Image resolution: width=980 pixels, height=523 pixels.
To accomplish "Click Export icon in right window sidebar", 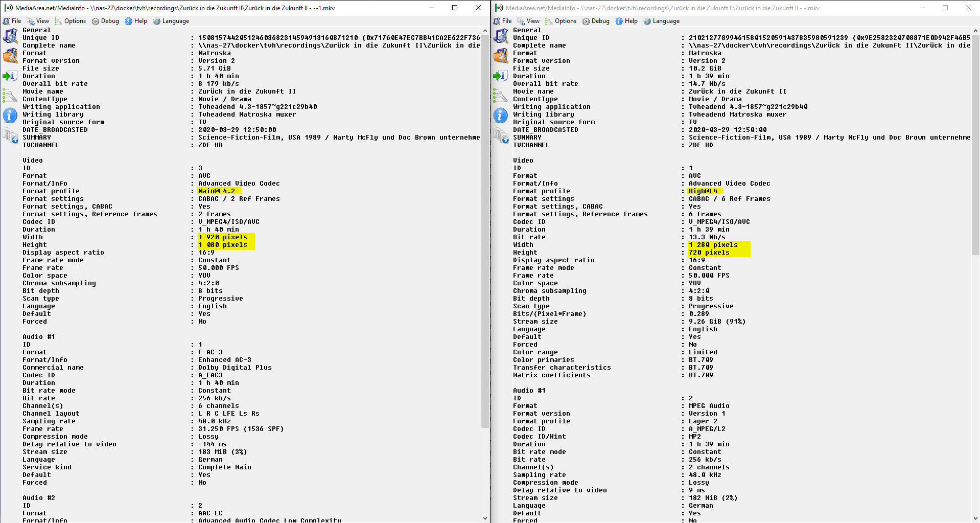I will 501,76.
